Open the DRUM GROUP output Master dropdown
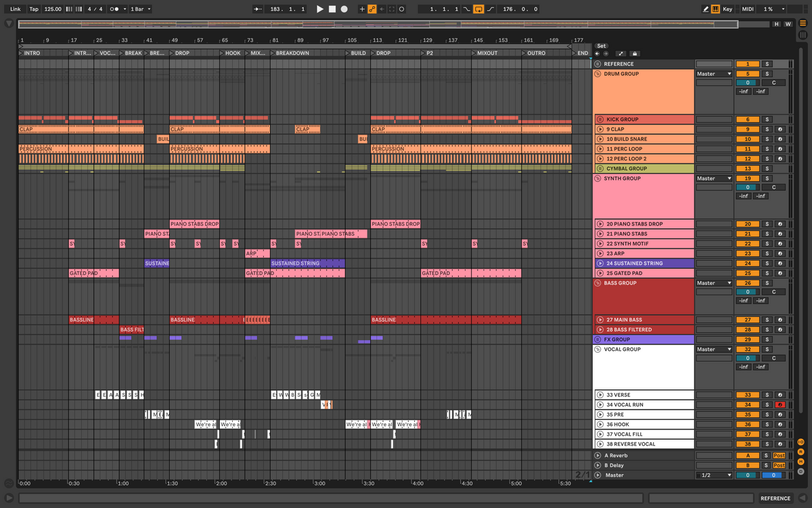The width and height of the screenshot is (812, 508). (x=715, y=74)
